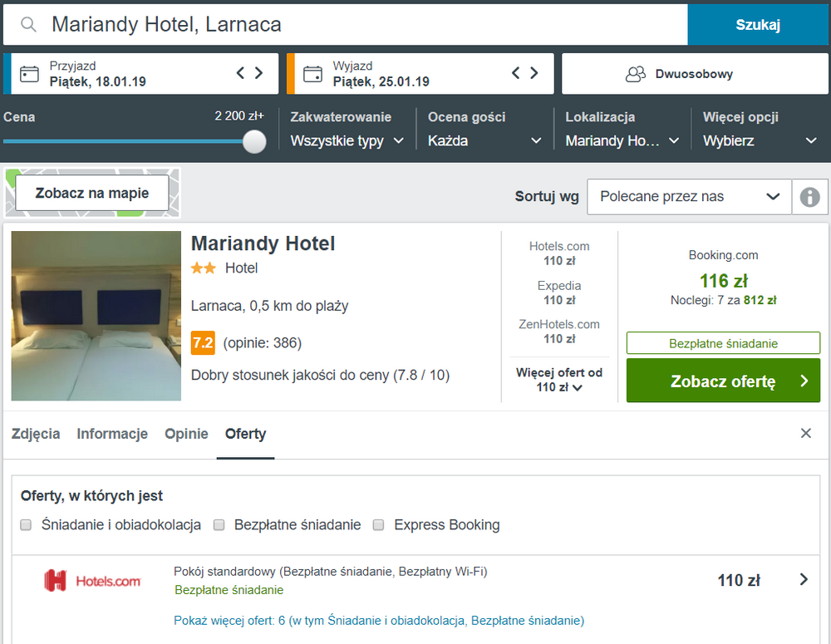831x644 pixels.
Task: Open the Zdjęcia tab
Action: 36,434
